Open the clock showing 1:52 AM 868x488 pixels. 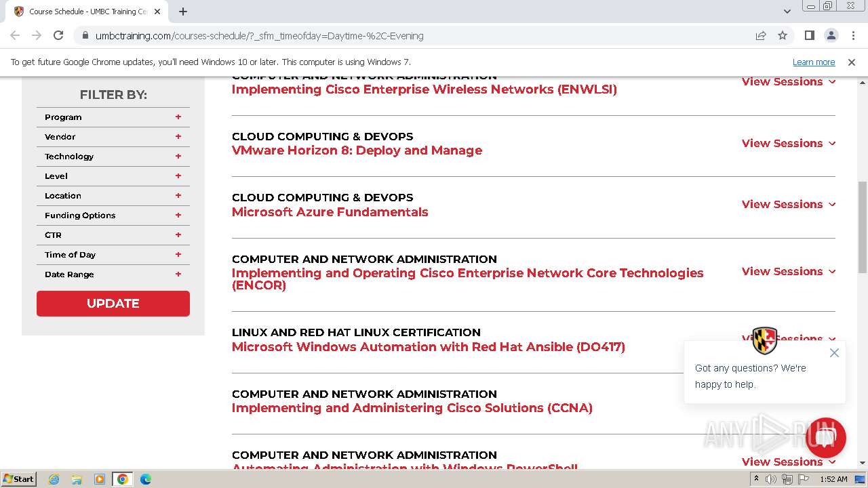coord(833,479)
